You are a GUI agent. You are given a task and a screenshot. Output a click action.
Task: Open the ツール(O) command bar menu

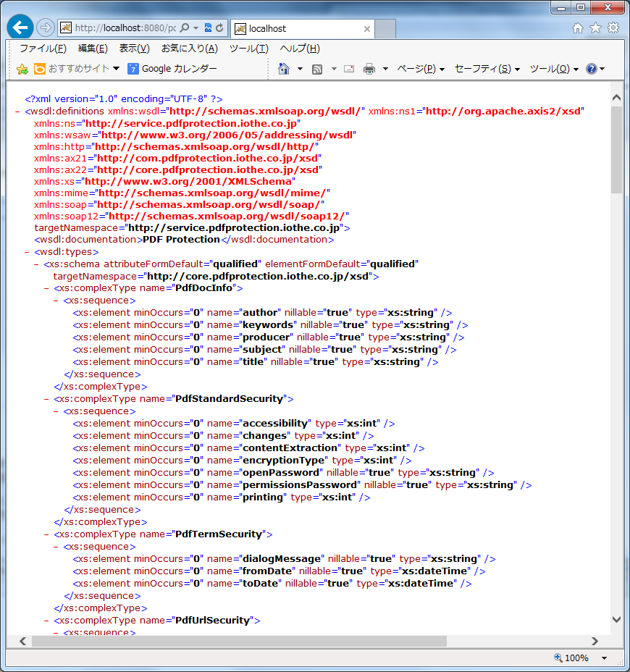(x=554, y=69)
